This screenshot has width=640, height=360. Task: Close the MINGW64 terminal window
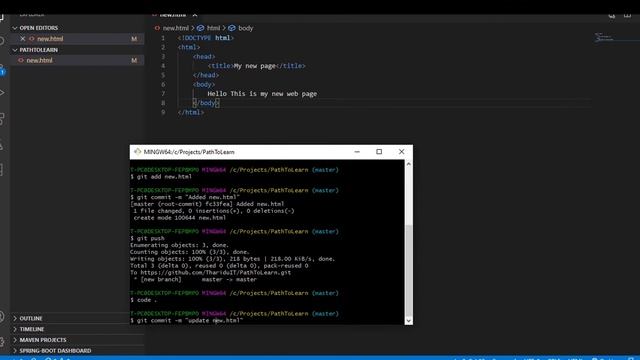pyautogui.click(x=401, y=152)
